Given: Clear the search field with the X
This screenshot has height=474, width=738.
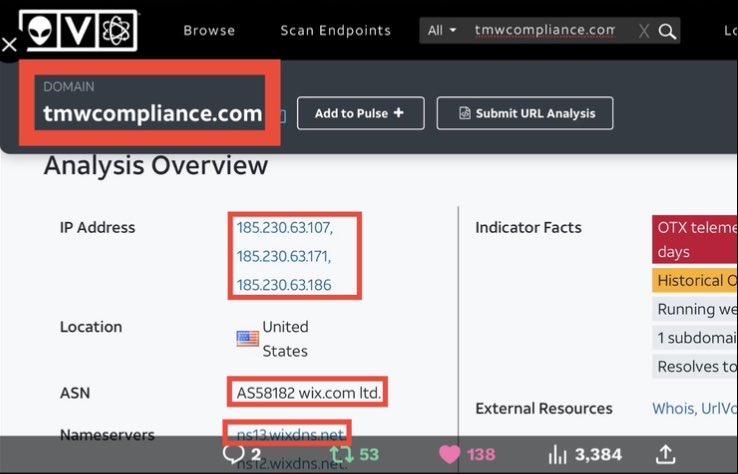Looking at the screenshot, I should [643, 31].
